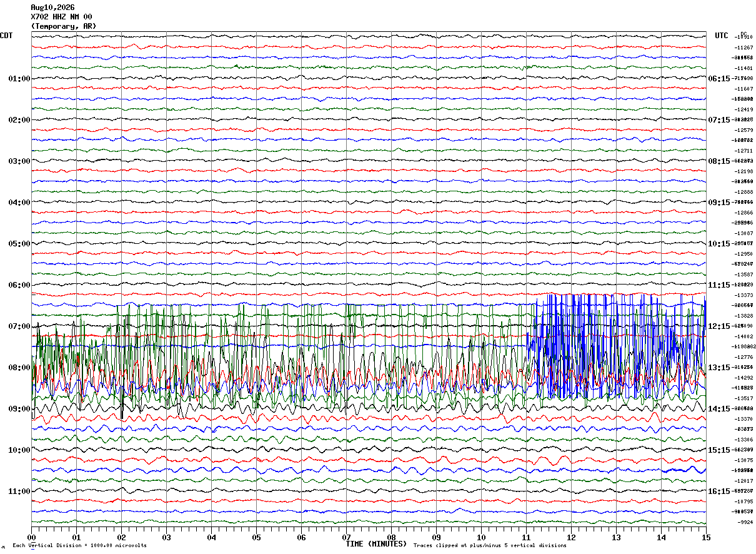Click the 16:15 UTC time label
The width and height of the screenshot is (756, 554).
point(719,491)
